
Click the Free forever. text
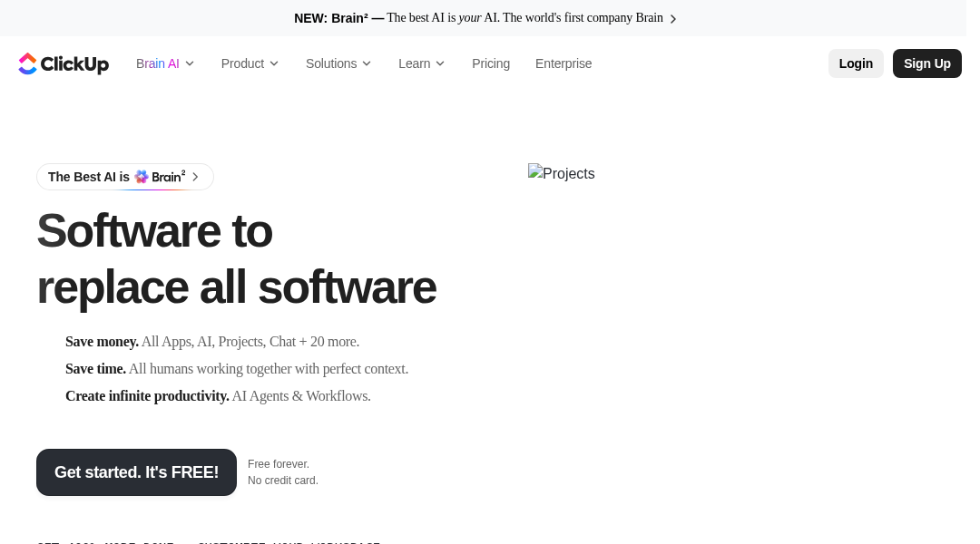[x=279, y=464]
